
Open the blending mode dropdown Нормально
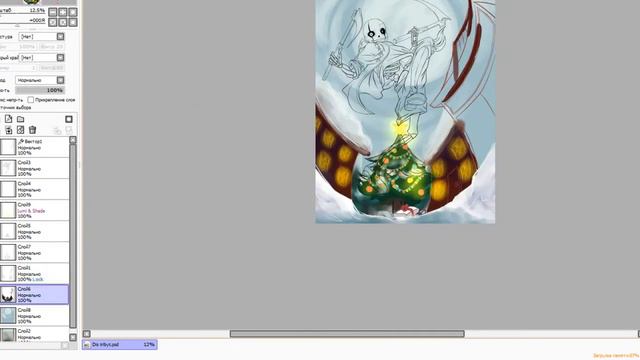pyautogui.click(x=40, y=80)
